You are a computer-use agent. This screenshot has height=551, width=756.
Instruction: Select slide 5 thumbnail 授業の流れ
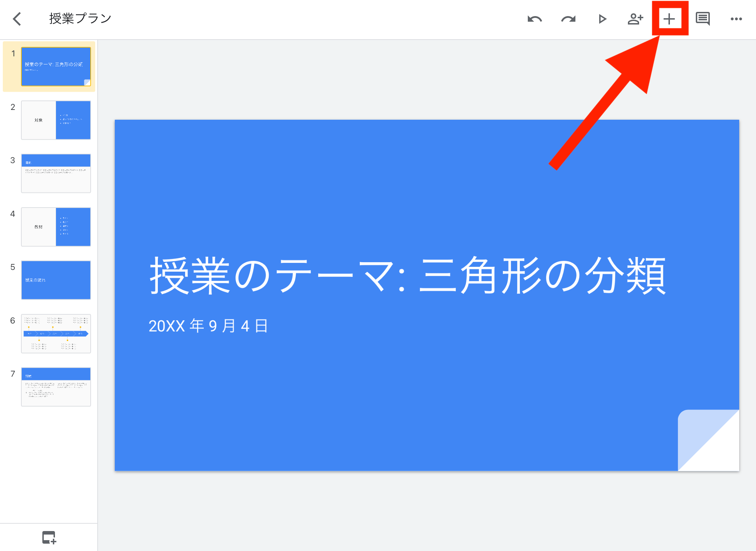pos(56,280)
